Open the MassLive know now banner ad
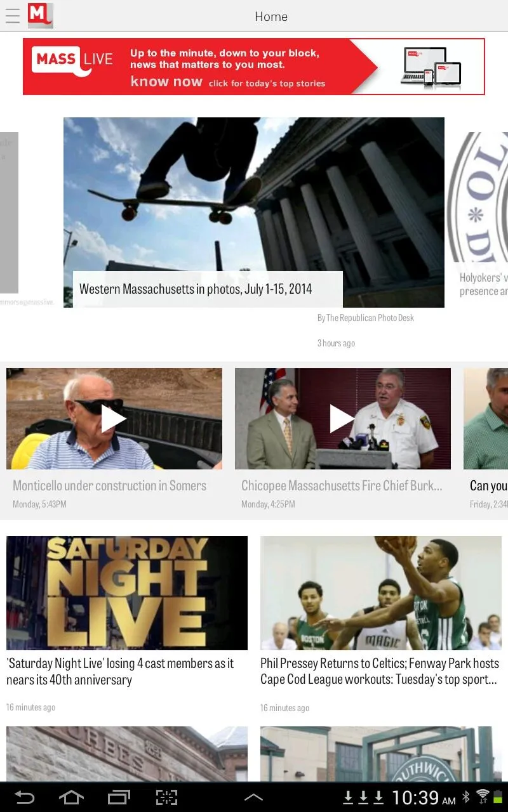 [254, 67]
